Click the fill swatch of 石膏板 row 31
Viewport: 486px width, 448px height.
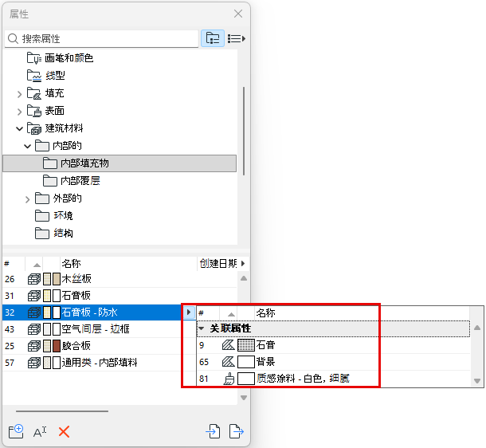point(47,296)
